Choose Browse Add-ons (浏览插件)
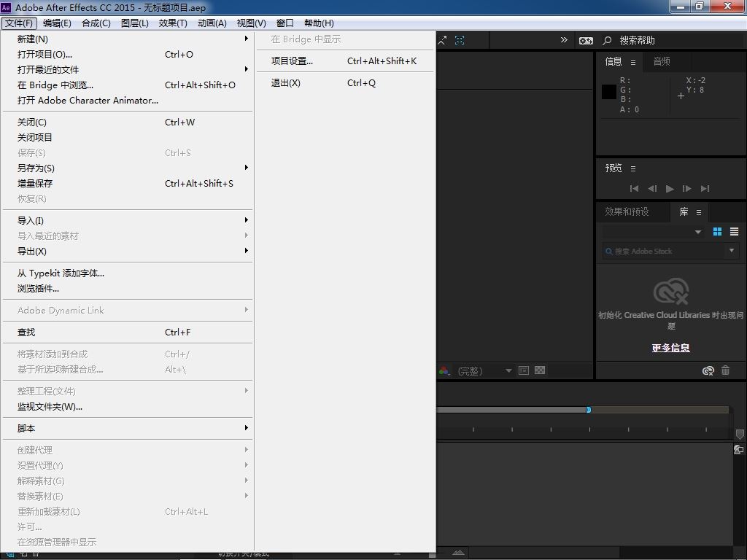Screen dimensions: 747x560 (128, 289)
